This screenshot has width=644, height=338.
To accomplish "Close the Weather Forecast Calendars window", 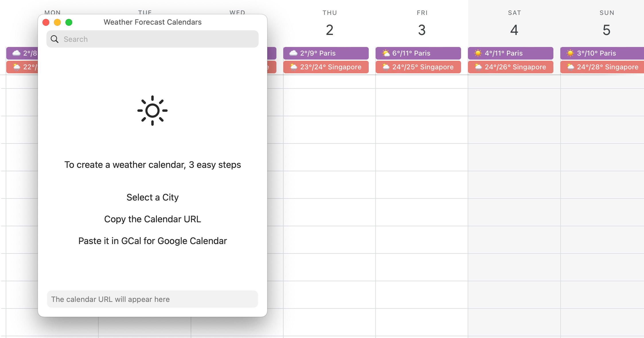I will pyautogui.click(x=46, y=22).
